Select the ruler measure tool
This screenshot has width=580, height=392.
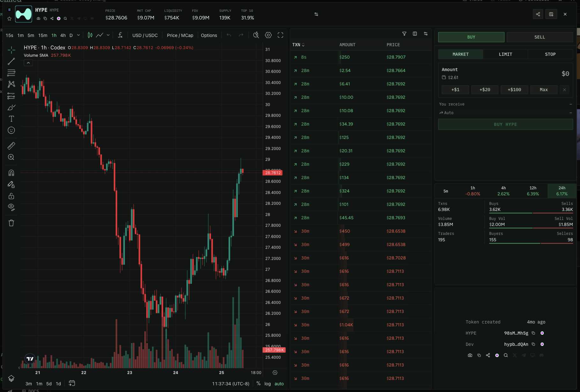click(11, 146)
